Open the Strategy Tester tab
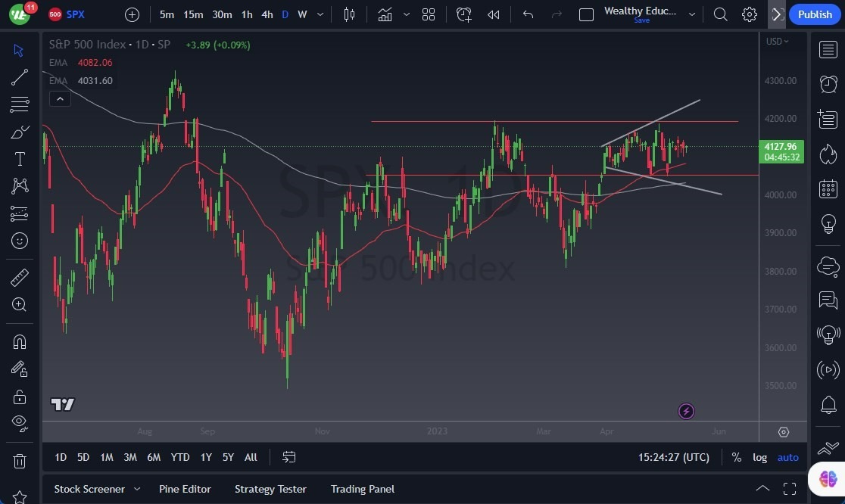 tap(270, 489)
